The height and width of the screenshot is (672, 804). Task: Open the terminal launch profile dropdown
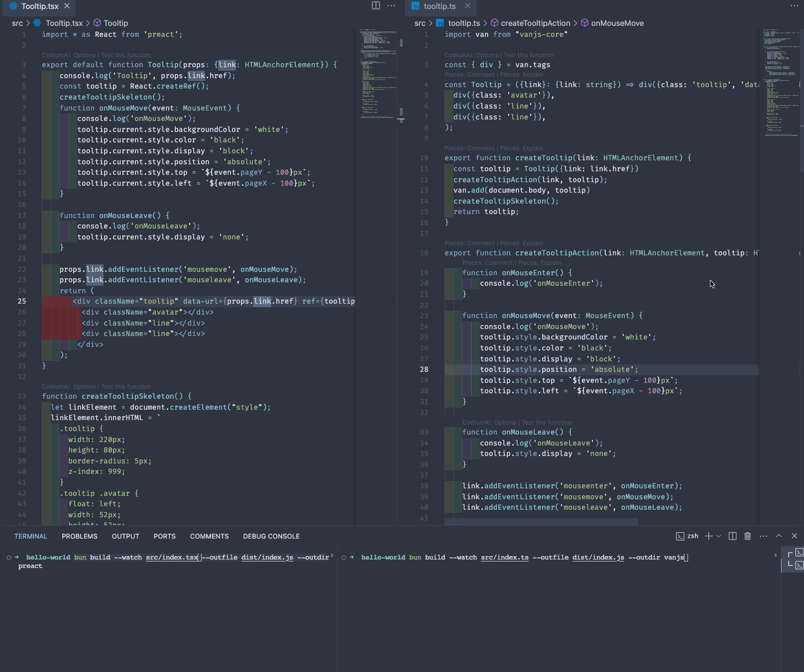tap(718, 536)
